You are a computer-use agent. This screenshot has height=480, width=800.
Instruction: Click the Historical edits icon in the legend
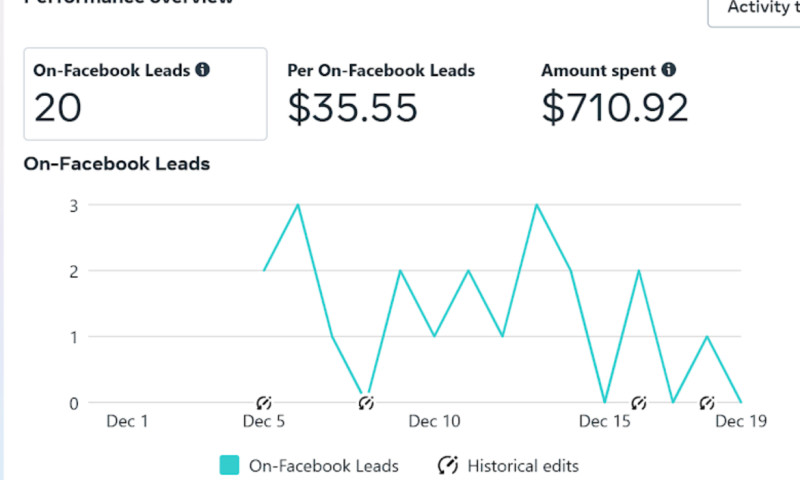[449, 465]
